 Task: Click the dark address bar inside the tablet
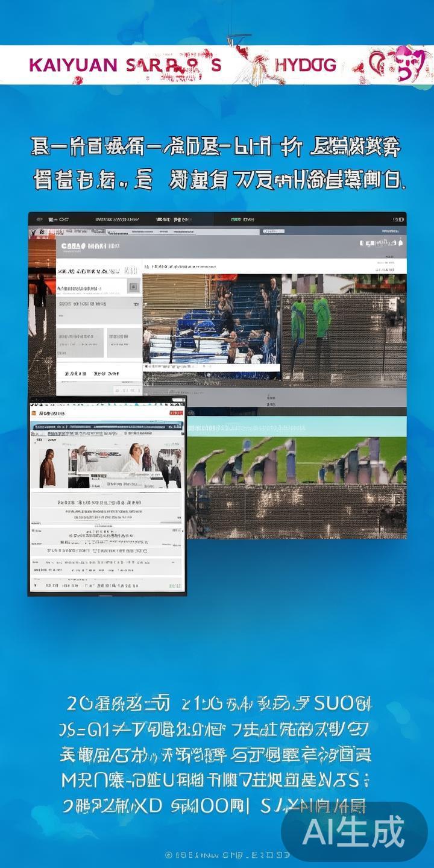pyautogui.click(x=107, y=427)
